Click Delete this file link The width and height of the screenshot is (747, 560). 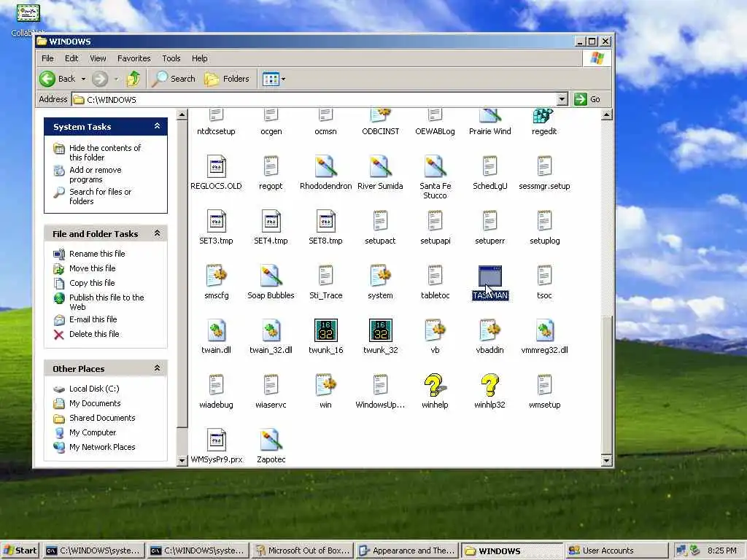point(94,334)
